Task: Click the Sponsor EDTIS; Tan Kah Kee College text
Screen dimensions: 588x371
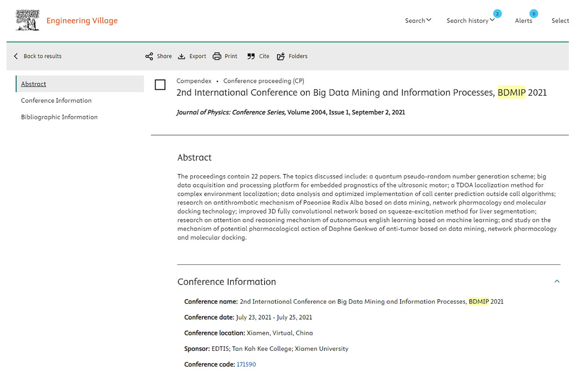Action: tap(280, 349)
